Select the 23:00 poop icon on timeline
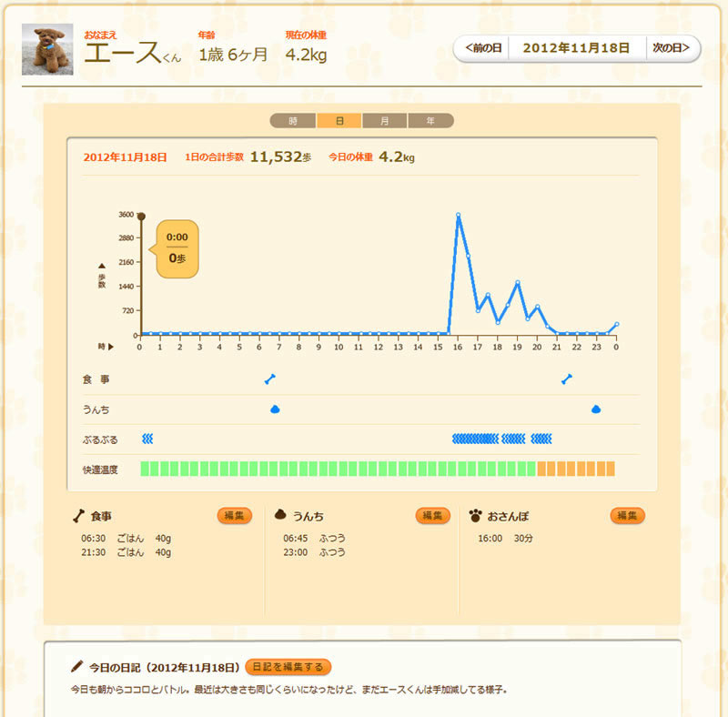This screenshot has height=717, width=728. click(x=596, y=409)
